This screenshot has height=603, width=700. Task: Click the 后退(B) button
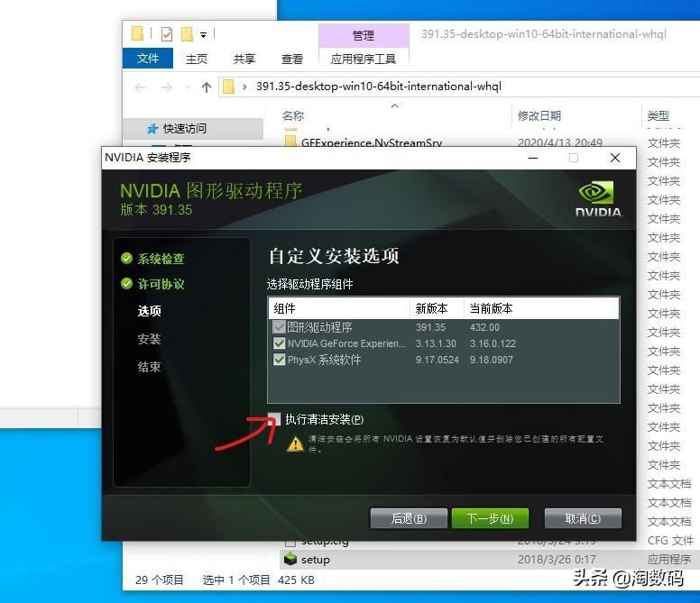409,518
